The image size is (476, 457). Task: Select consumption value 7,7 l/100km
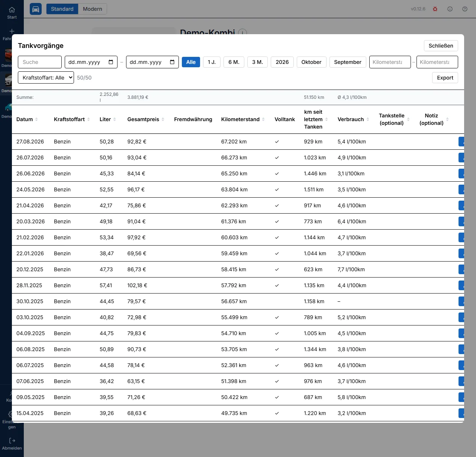click(351, 269)
